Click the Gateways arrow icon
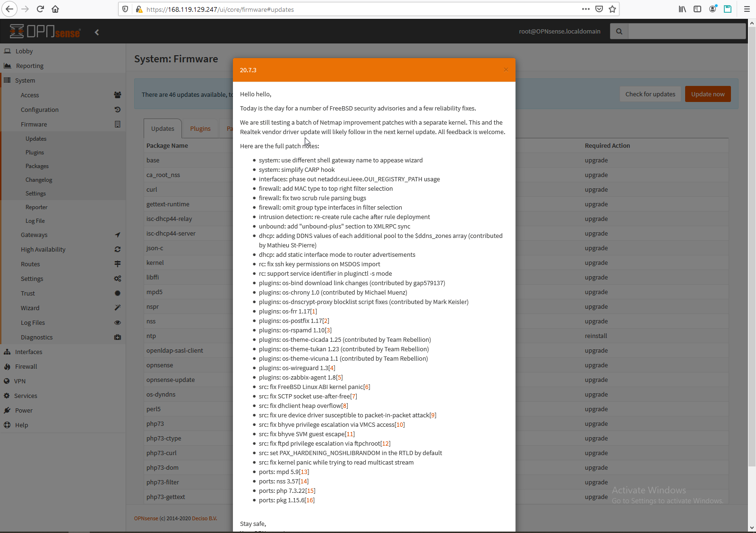 pyautogui.click(x=118, y=235)
